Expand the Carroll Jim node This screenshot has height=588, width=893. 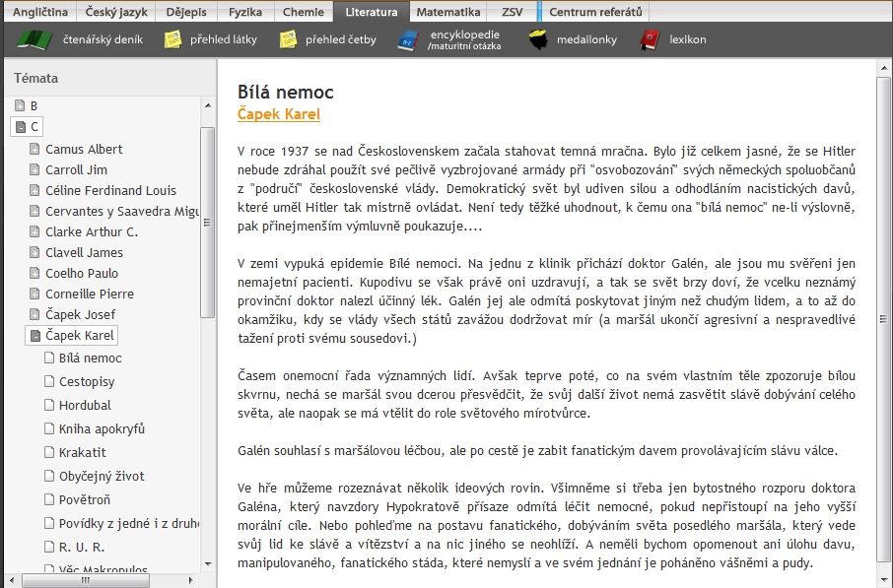click(x=34, y=169)
